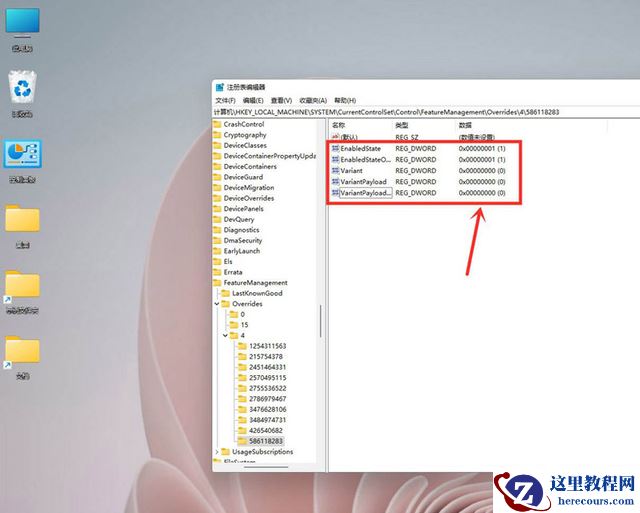Click the UsageSubscriptions folder icon
The image size is (640, 513).
(226, 451)
